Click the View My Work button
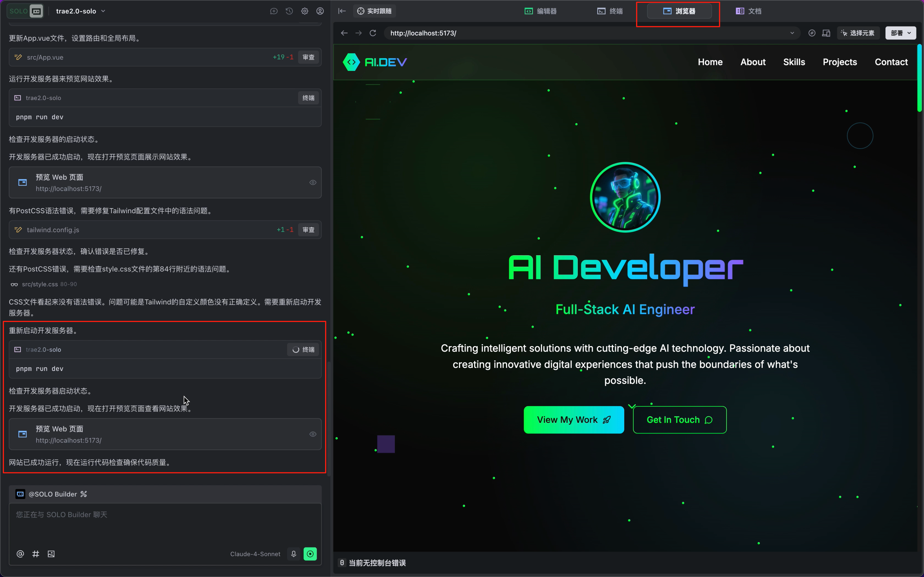 [x=574, y=420]
